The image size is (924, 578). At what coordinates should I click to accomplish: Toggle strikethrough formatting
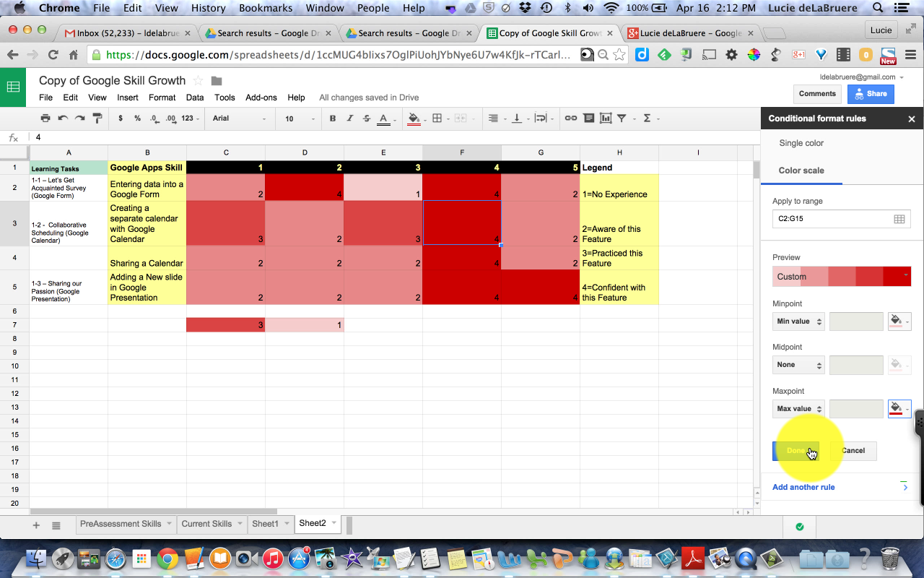click(367, 118)
